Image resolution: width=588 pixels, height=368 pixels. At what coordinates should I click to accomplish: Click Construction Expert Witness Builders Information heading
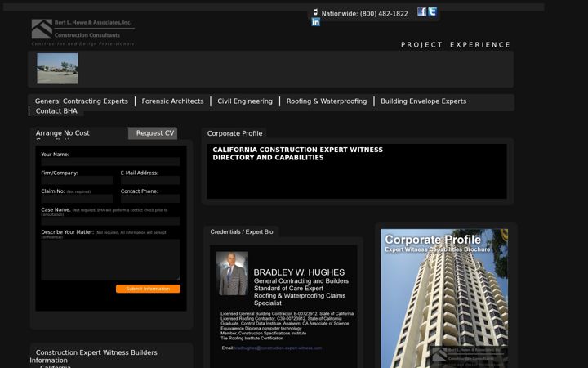[94, 357]
